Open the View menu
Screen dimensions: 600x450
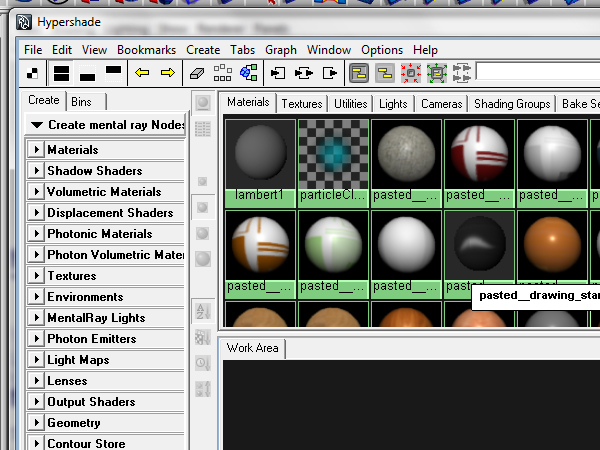click(x=94, y=50)
